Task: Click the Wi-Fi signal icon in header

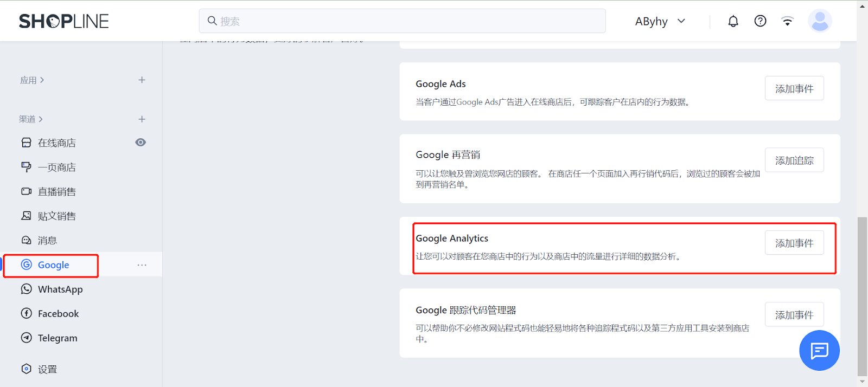Action: click(787, 21)
